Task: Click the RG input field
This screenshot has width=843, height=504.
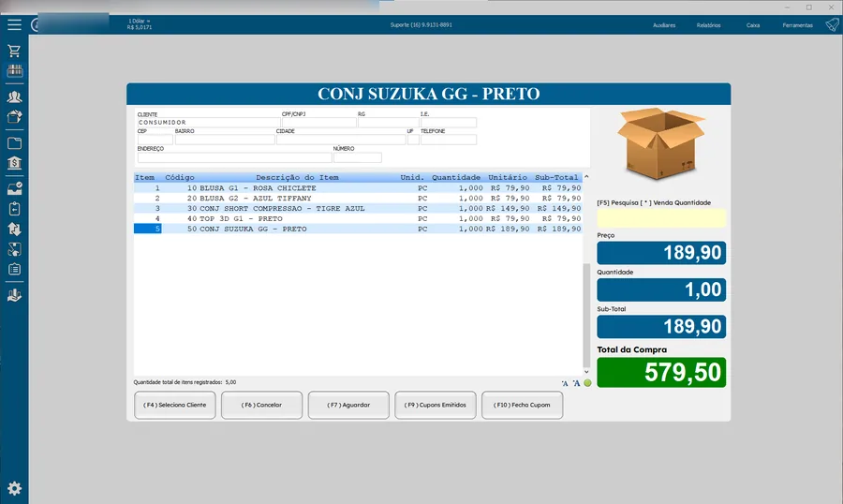Action: click(388, 123)
